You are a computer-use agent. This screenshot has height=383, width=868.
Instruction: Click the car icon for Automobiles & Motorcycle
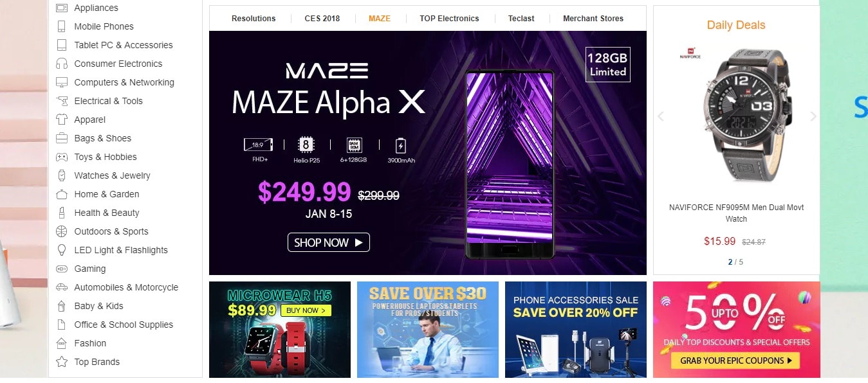(62, 287)
